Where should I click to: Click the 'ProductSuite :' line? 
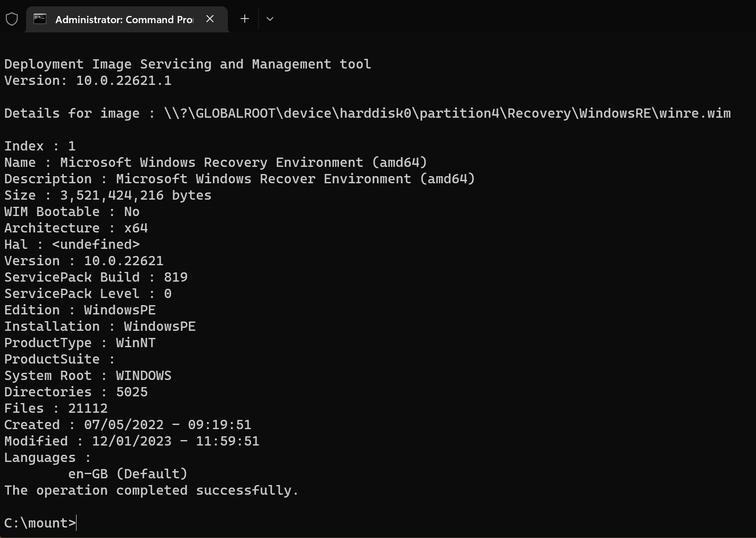pyautogui.click(x=60, y=359)
